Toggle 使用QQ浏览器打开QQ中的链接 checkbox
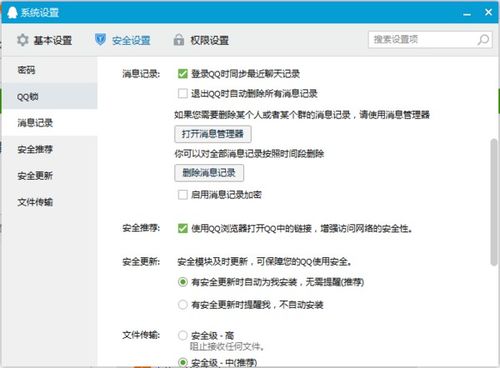Screen dimensions: 500x368 coord(183,228)
